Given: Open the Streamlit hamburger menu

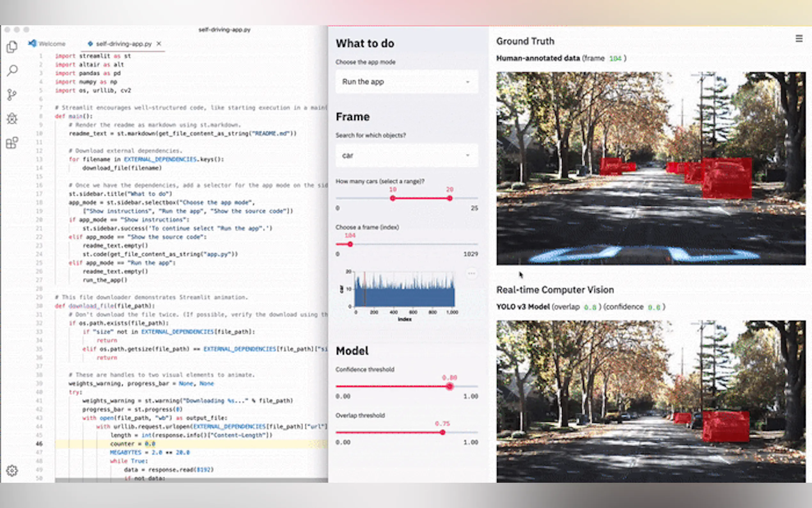Looking at the screenshot, I should point(799,39).
